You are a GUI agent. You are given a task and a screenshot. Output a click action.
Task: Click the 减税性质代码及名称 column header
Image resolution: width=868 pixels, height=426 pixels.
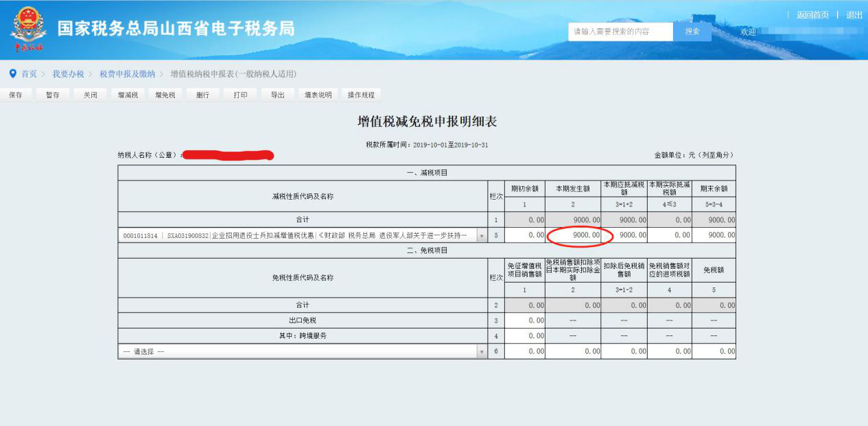[303, 196]
